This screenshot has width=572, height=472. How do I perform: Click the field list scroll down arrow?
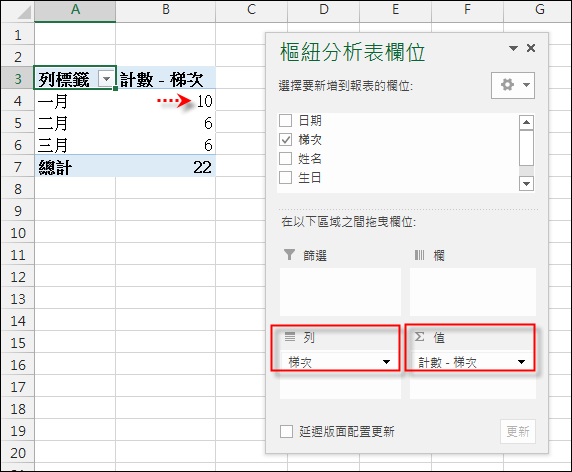(526, 183)
